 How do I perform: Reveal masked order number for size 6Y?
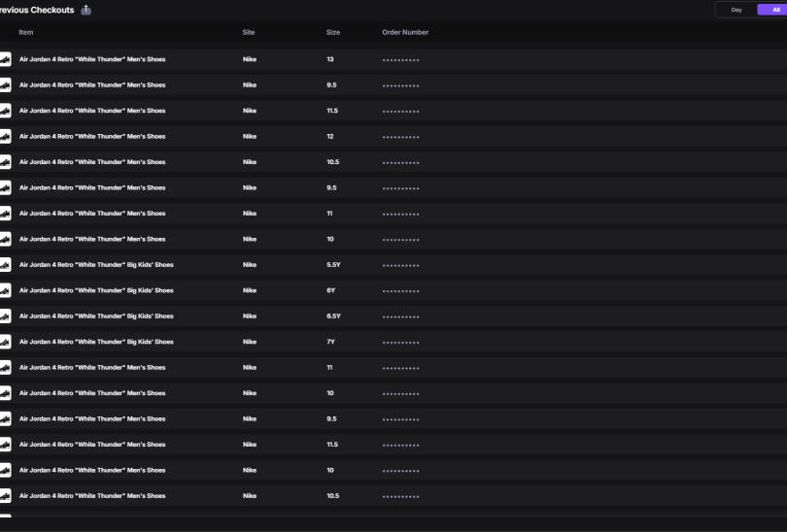pyautogui.click(x=400, y=291)
